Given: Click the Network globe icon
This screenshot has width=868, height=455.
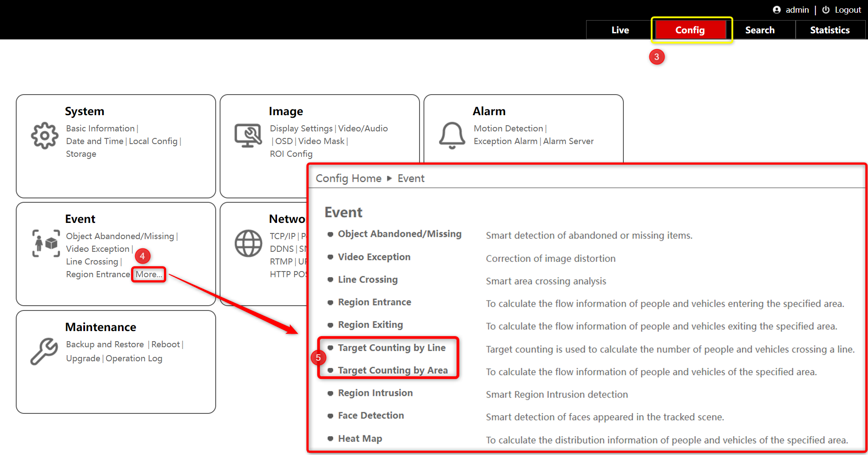Looking at the screenshot, I should 249,243.
